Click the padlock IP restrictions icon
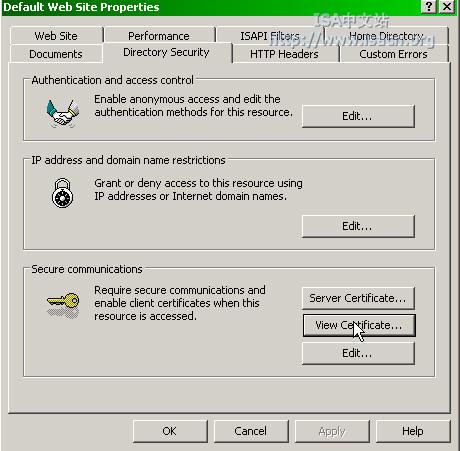The height and width of the screenshot is (451, 460). pyautogui.click(x=62, y=193)
